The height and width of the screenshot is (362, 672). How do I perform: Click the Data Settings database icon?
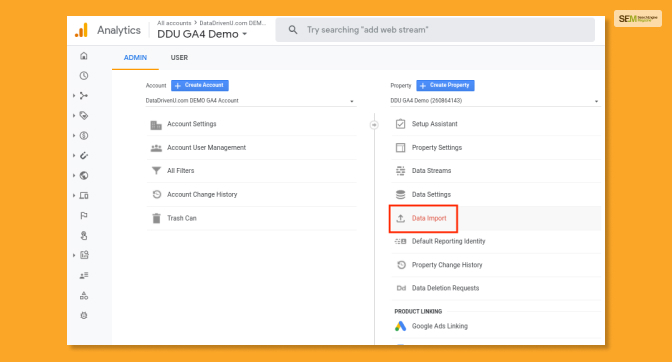coord(400,194)
